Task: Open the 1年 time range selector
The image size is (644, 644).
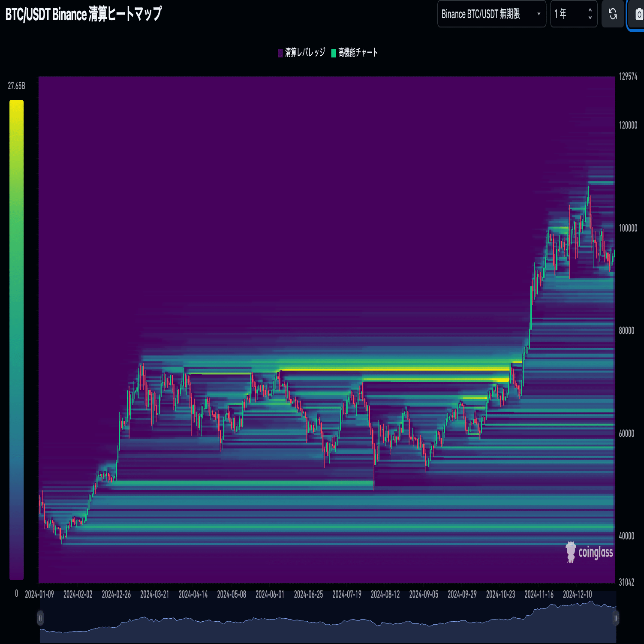Action: [x=573, y=14]
